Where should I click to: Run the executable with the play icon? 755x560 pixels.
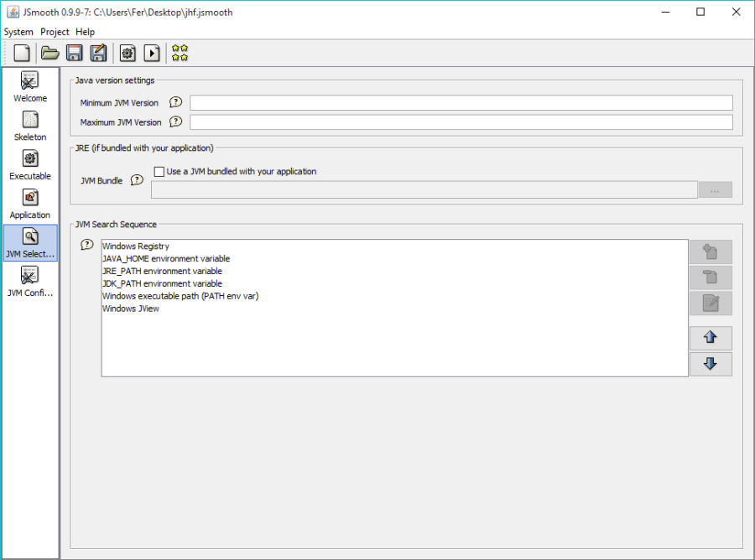click(x=152, y=54)
